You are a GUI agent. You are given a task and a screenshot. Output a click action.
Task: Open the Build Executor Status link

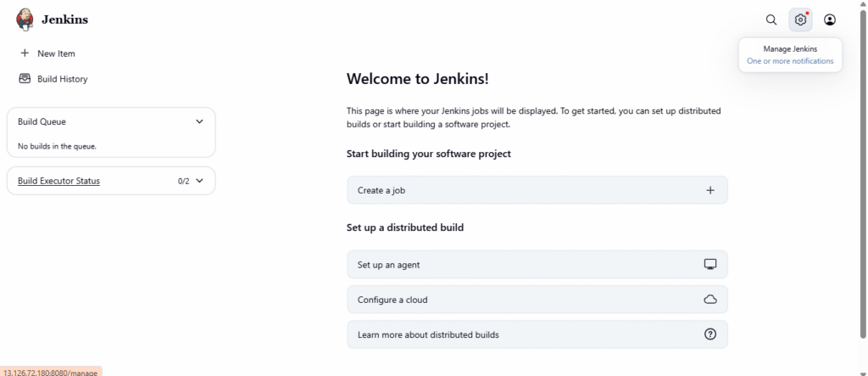coord(58,181)
